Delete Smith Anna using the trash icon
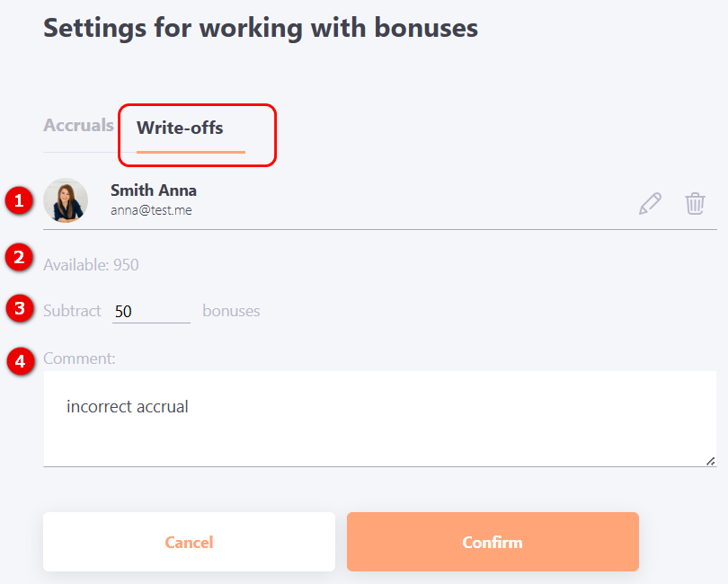 [695, 203]
